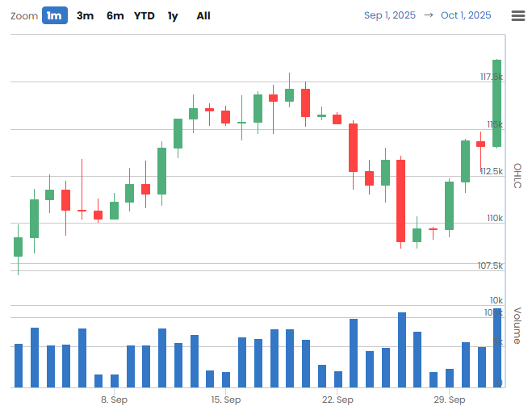The height and width of the screenshot is (410, 532).
Task: Select the volume bar above 22. Sep label
Action: tap(337, 379)
